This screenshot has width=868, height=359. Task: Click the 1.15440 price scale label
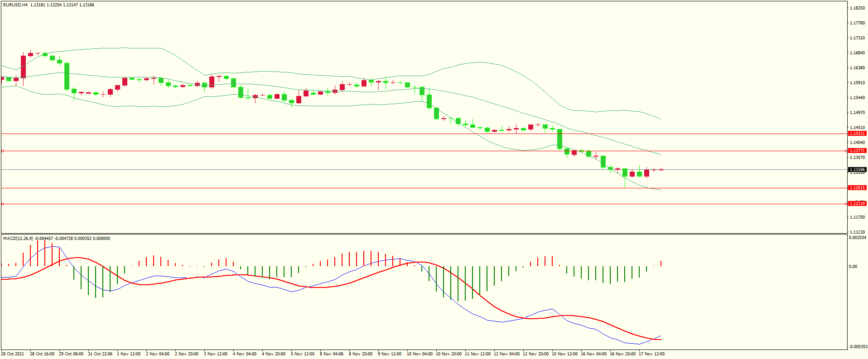[x=857, y=98]
